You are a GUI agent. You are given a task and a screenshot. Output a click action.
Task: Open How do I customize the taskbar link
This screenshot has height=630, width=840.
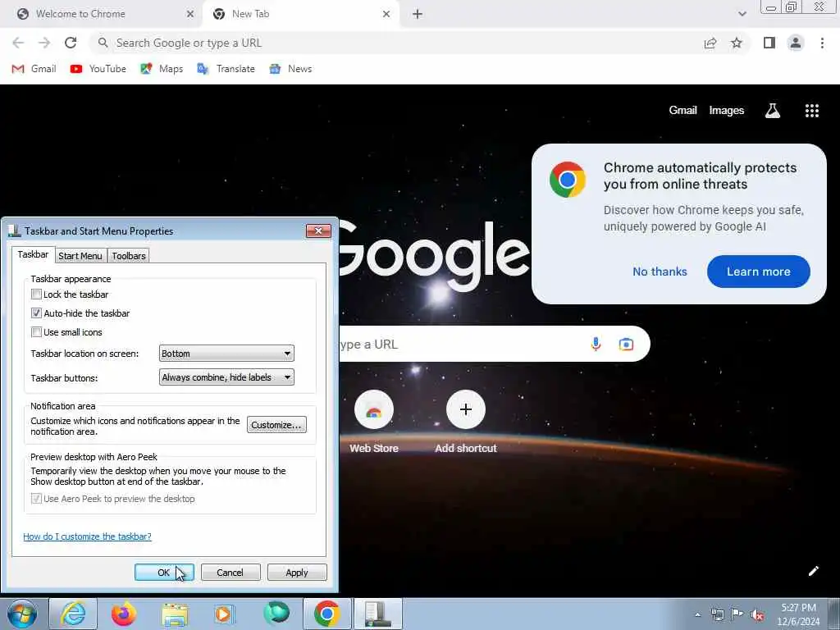pos(87,536)
